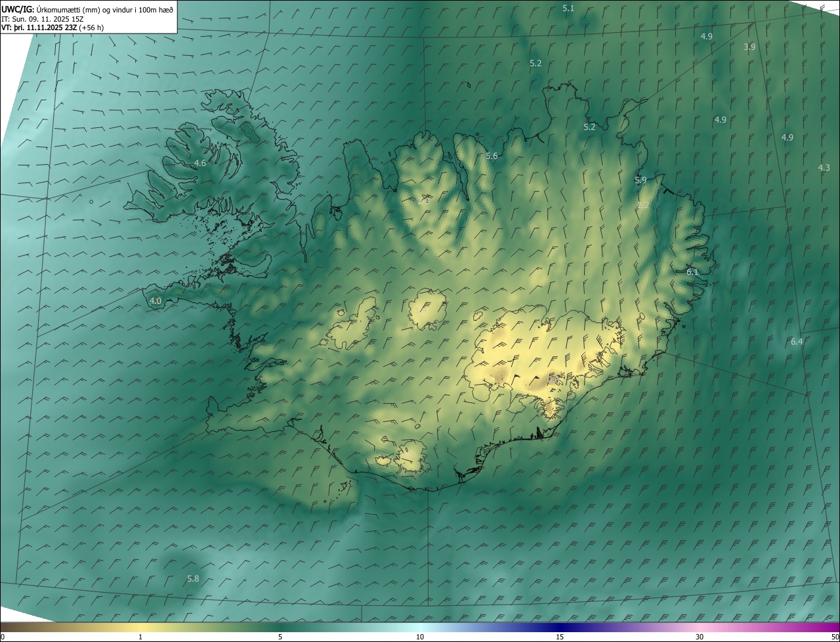Click the '3.9' value label on the map

pyautogui.click(x=749, y=47)
